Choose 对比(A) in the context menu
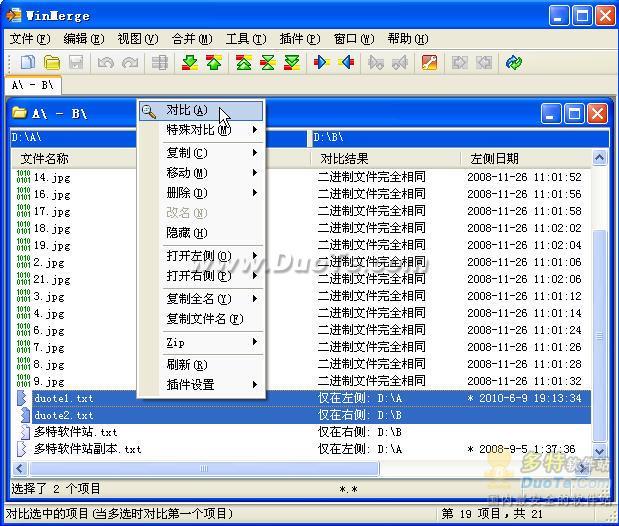This screenshot has height=526, width=619. (x=201, y=111)
